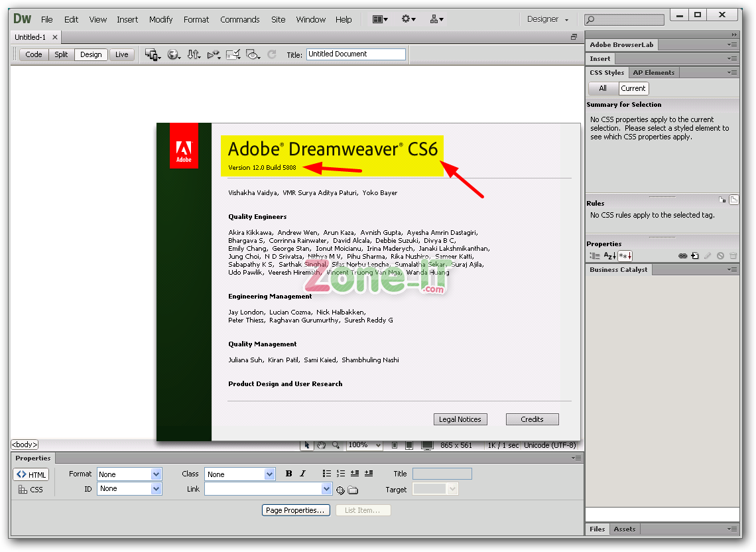Select the Current mode in CSS Styles
The height and width of the screenshot is (552, 756).
coord(633,88)
